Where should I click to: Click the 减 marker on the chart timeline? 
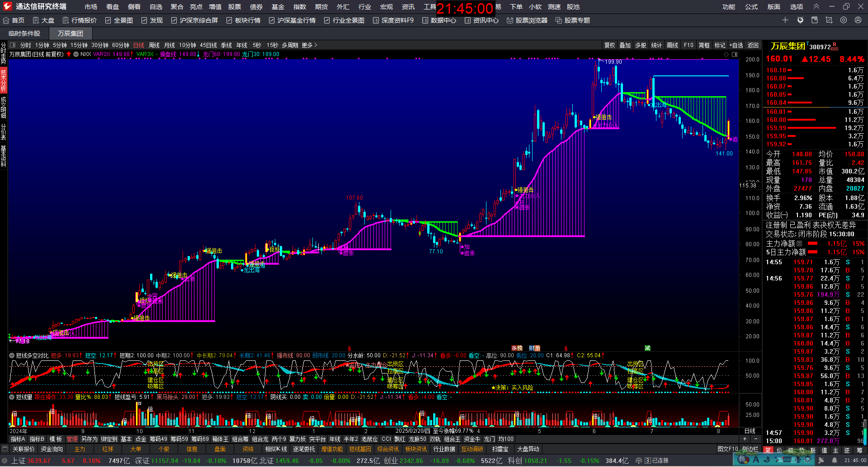(x=647, y=348)
